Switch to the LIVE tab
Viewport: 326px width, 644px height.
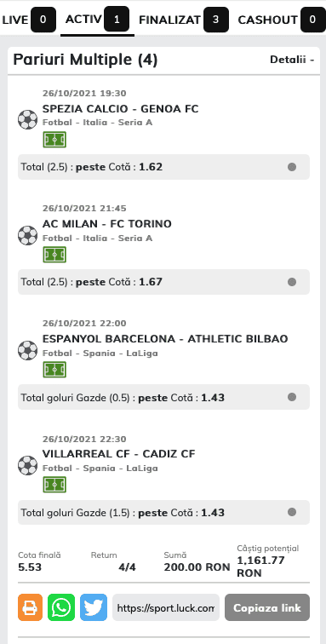pyautogui.click(x=28, y=20)
